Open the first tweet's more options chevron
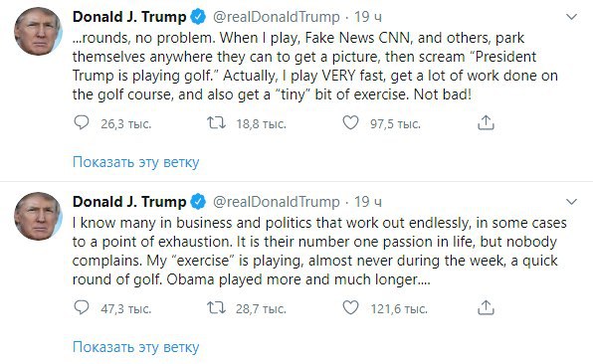Screen dimensions: 593x364 point(571,17)
